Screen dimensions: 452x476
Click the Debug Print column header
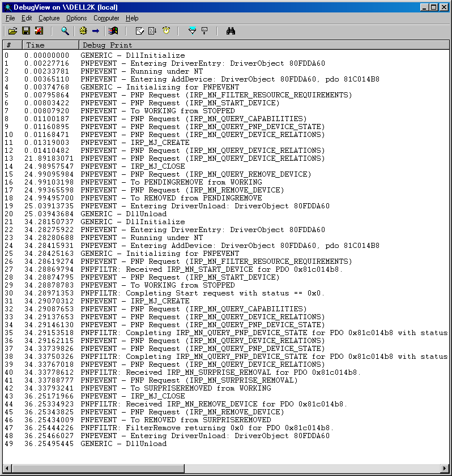click(x=264, y=45)
